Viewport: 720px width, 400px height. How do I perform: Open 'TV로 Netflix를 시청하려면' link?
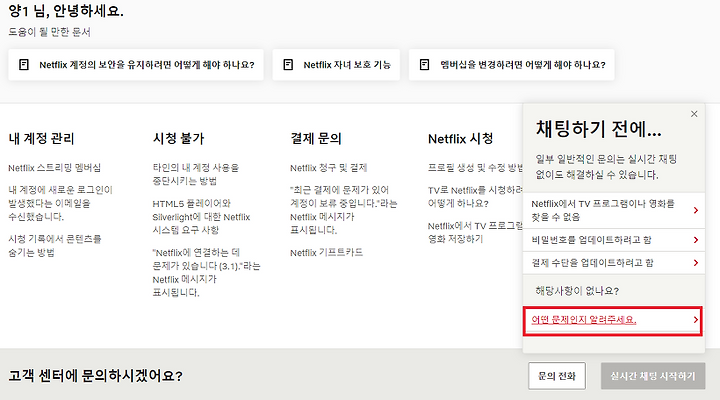click(x=476, y=197)
